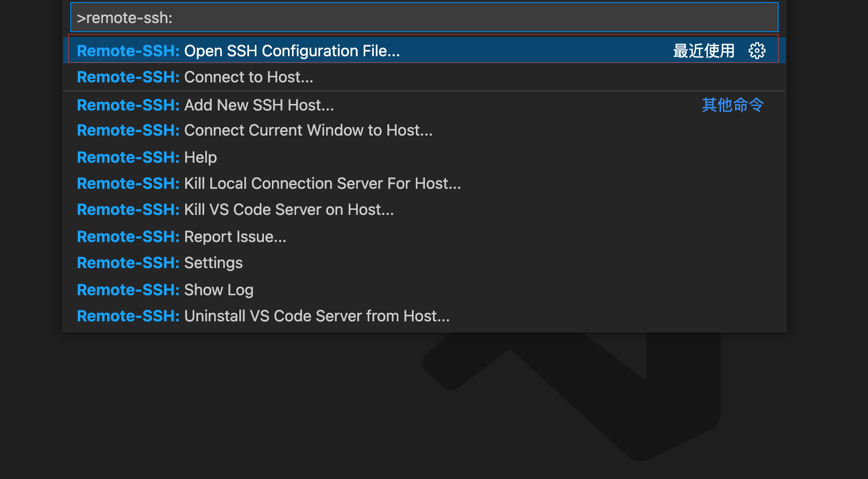Select Remote-SSH Report Issue command
The image size is (868, 479).
pos(235,237)
